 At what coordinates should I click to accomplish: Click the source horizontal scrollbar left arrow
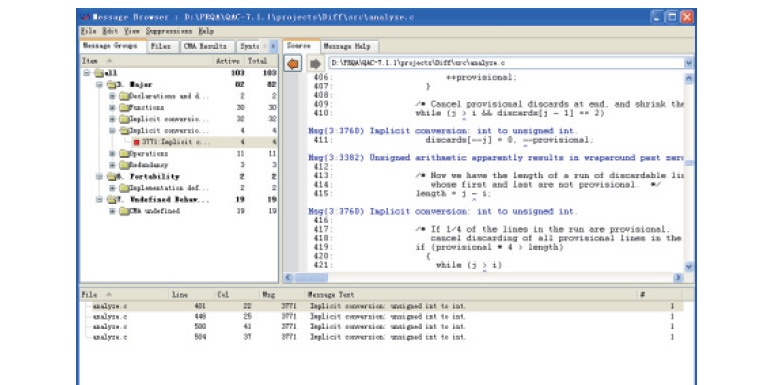289,277
